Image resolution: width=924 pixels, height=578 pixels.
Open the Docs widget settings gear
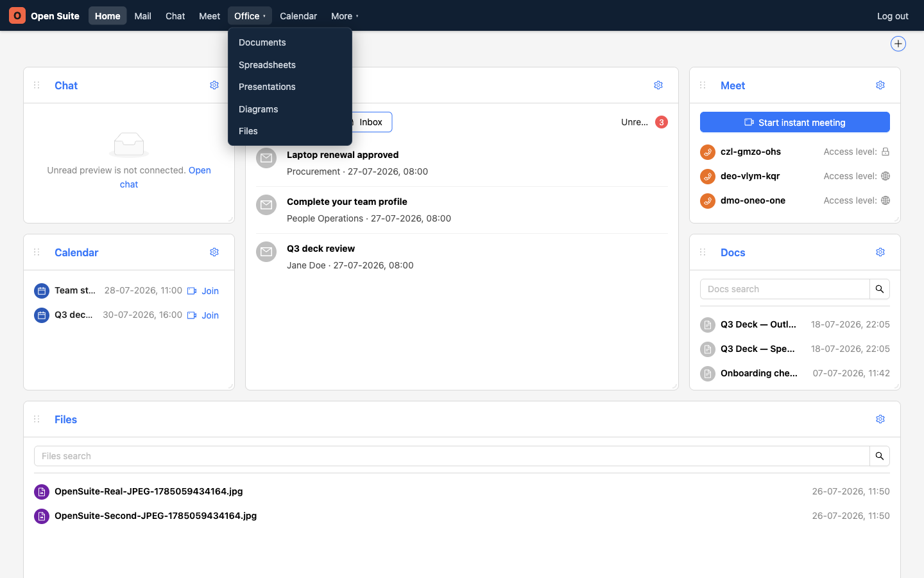click(880, 252)
